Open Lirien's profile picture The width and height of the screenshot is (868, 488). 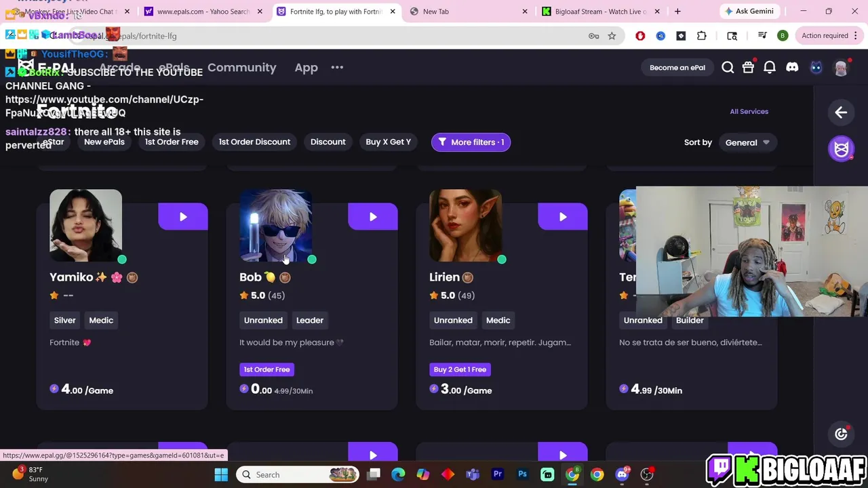click(465, 226)
